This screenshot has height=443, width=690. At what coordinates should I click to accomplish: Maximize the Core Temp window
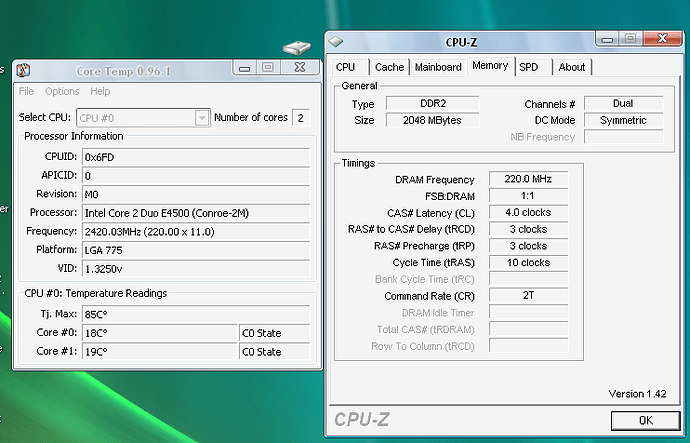(267, 68)
